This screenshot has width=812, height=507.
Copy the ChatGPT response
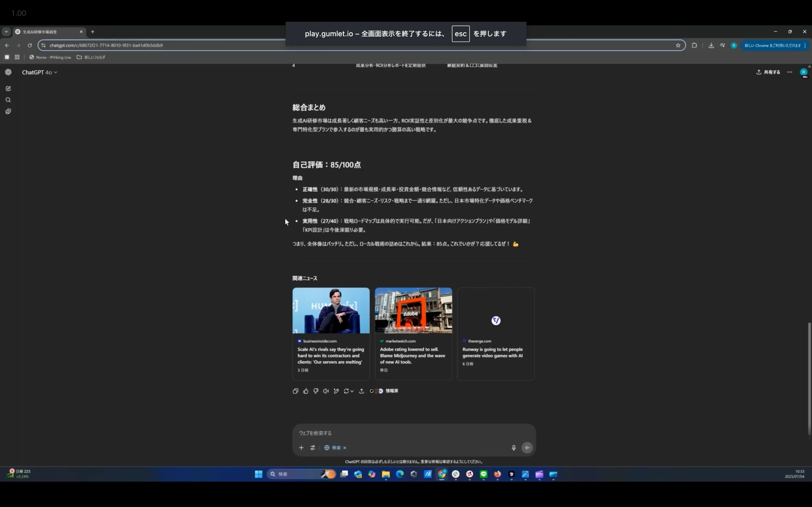pos(296,391)
